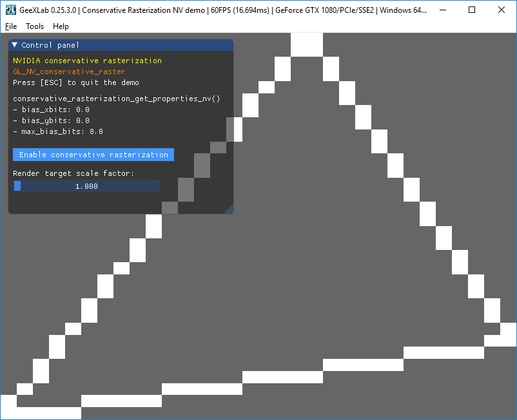
Task: Maximize the GeeXLab window
Action: coord(472,10)
